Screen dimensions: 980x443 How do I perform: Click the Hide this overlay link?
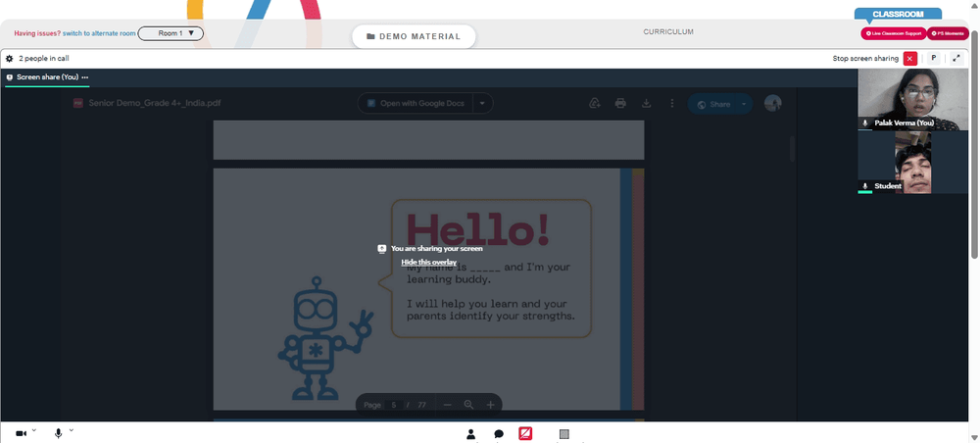click(x=429, y=262)
